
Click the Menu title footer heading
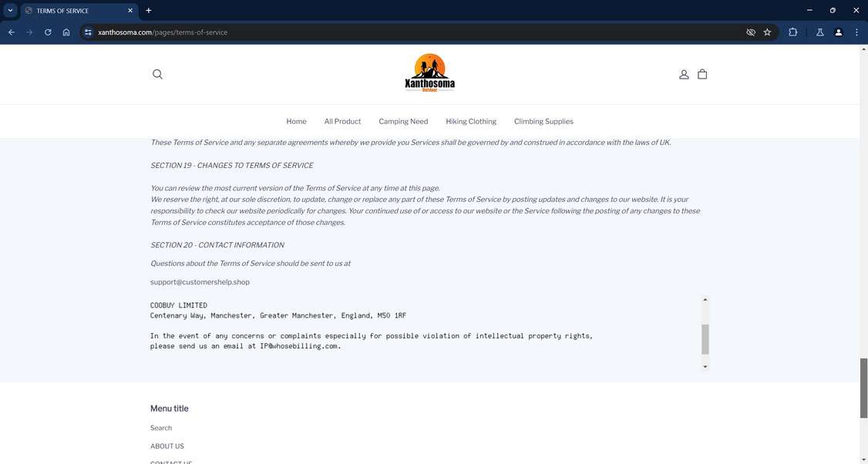click(x=170, y=409)
